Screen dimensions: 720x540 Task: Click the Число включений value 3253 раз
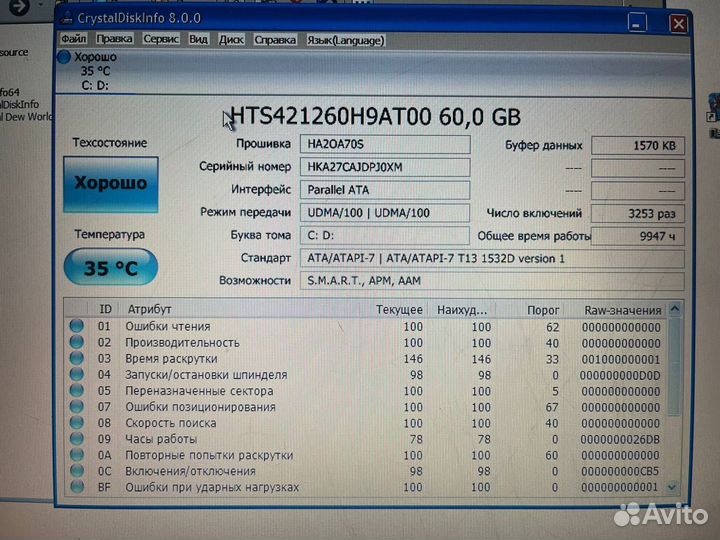coord(638,214)
